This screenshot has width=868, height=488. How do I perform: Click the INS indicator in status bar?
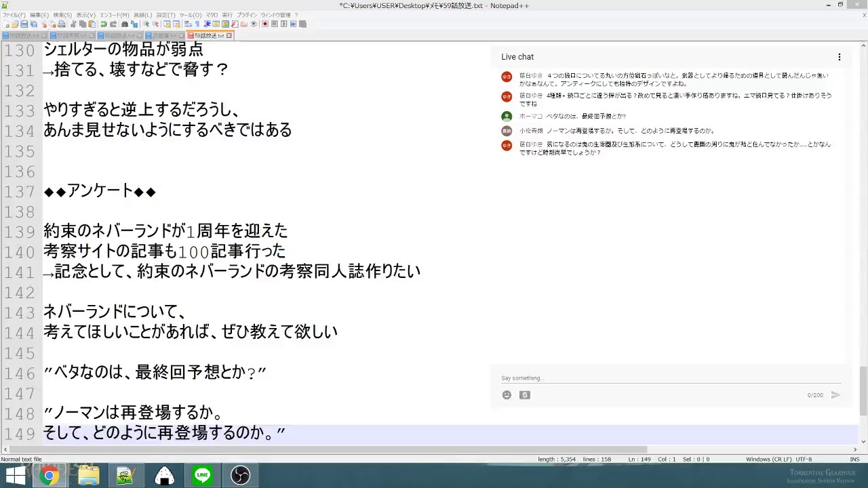pyautogui.click(x=854, y=460)
